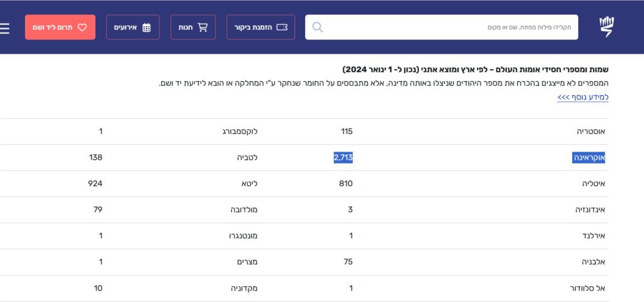Open the אירועים events button
The height and width of the screenshot is (302, 644).
pyautogui.click(x=133, y=27)
